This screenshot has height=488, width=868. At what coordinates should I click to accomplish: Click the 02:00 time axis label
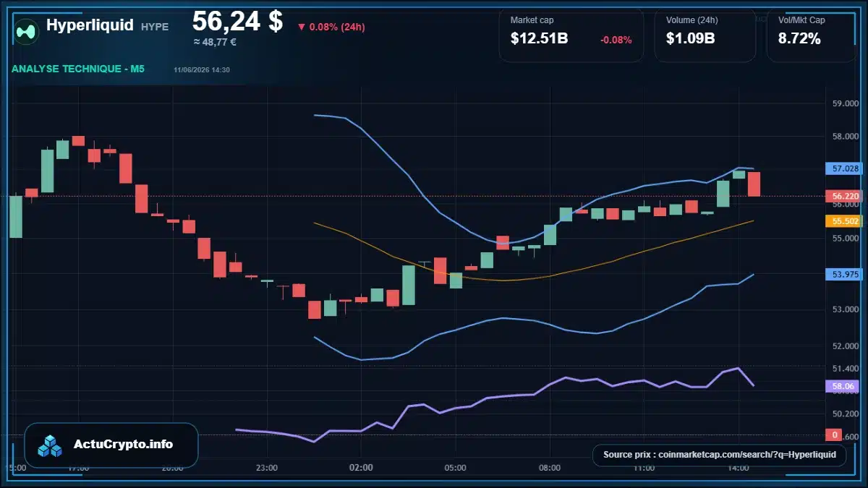pos(361,468)
